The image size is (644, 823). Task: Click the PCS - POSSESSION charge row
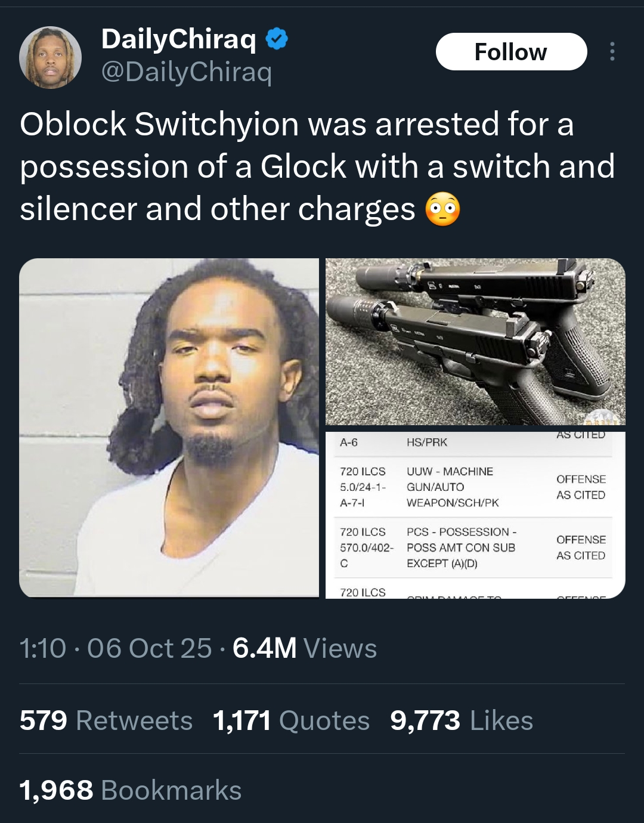pyautogui.click(x=475, y=547)
